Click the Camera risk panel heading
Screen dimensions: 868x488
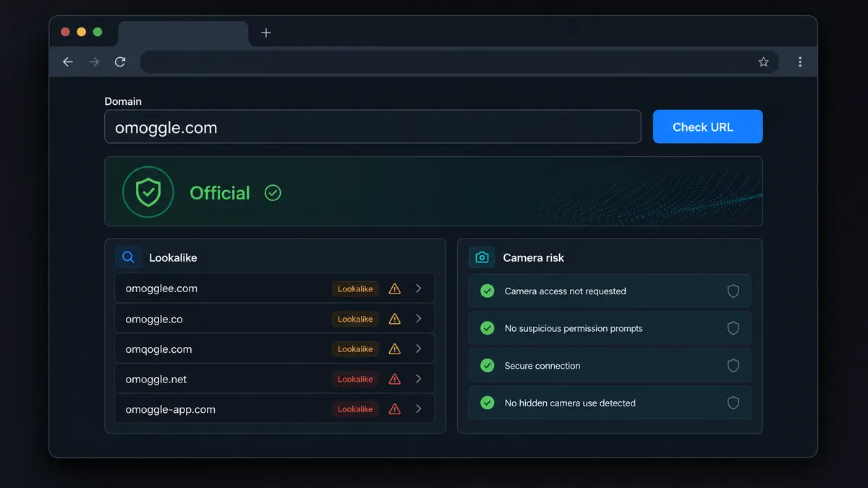533,257
